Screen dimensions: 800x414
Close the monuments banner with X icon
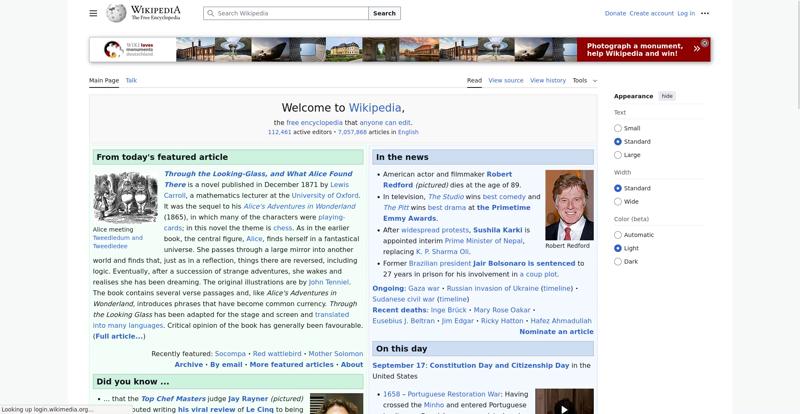click(x=705, y=43)
